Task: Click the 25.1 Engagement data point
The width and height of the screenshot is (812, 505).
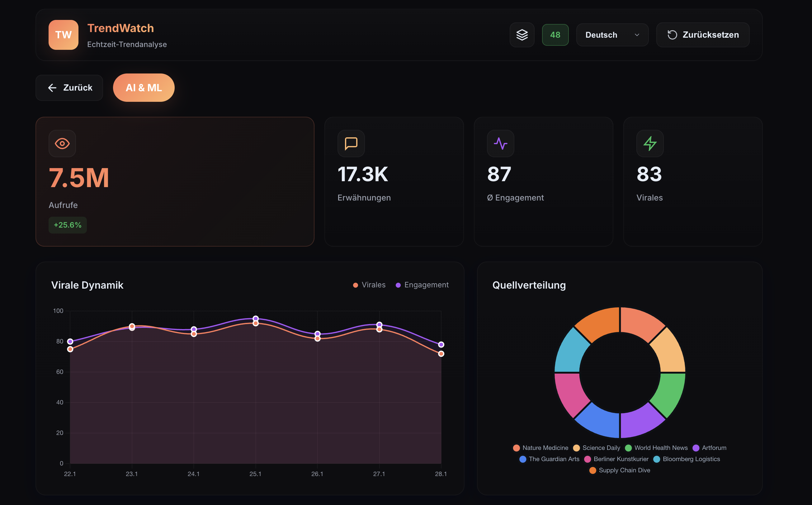Action: [256, 319]
